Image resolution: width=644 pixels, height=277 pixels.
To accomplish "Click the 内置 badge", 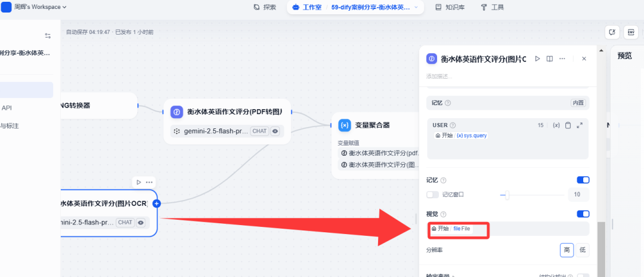I will 578,103.
